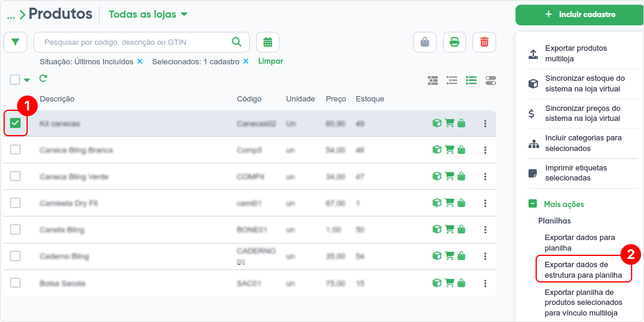Open the Todas as lojas dropdown

tap(148, 14)
